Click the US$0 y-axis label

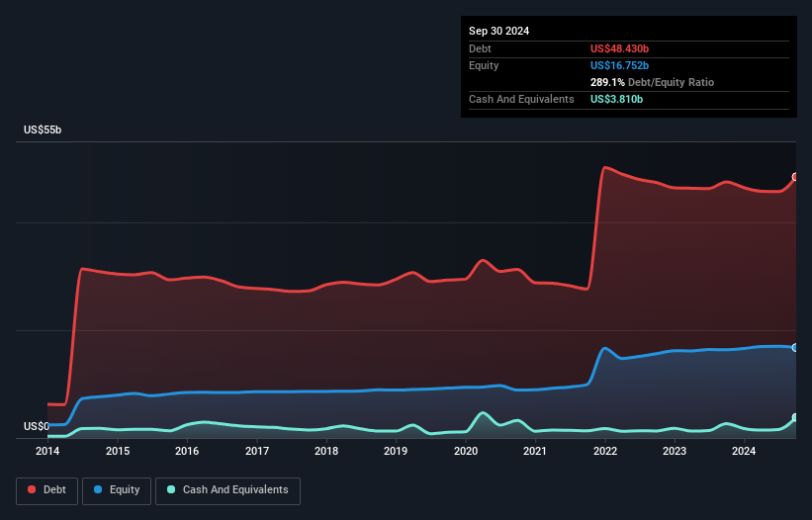(37, 426)
